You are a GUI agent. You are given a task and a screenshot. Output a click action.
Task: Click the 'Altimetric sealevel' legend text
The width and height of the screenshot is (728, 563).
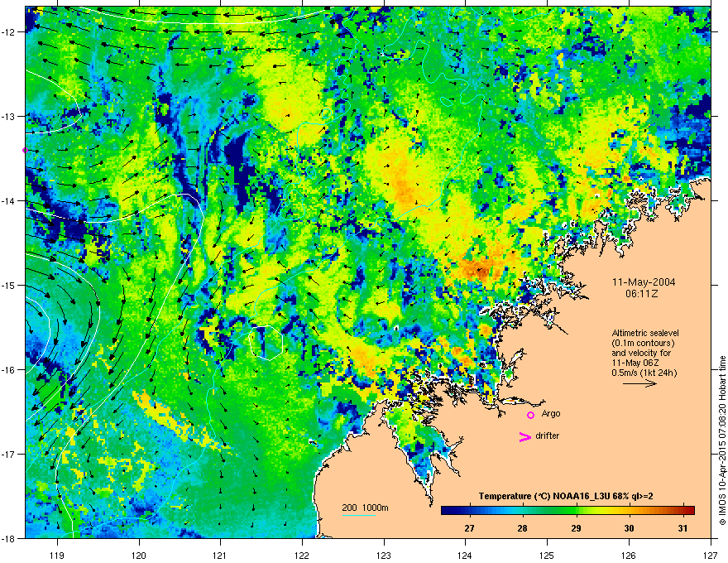(645, 333)
